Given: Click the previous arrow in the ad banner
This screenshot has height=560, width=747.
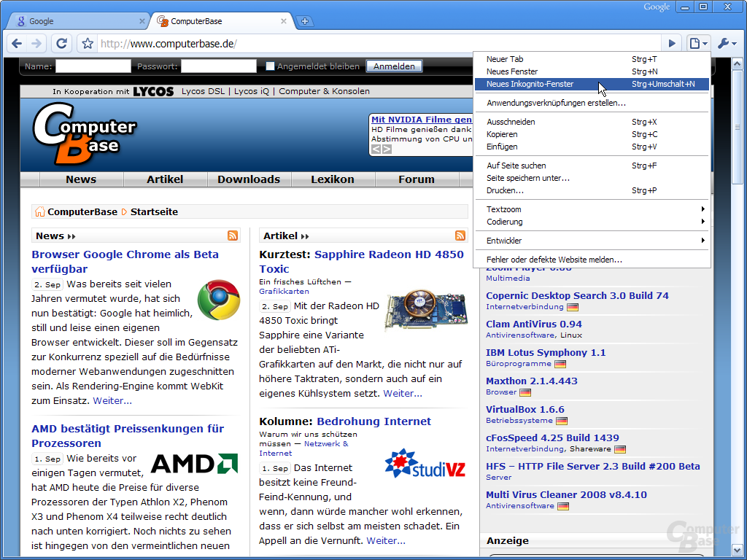Looking at the screenshot, I should click(376, 149).
